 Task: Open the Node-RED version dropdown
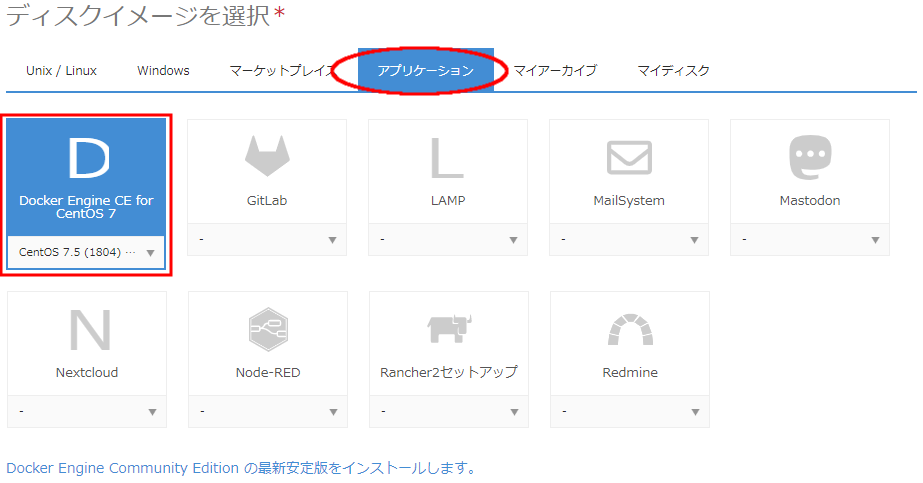tap(268, 411)
